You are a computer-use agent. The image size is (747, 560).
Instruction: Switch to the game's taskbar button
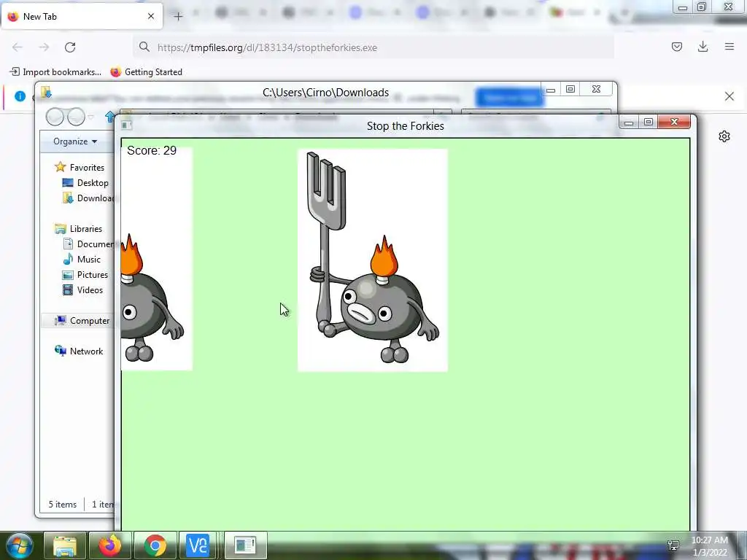pyautogui.click(x=245, y=545)
